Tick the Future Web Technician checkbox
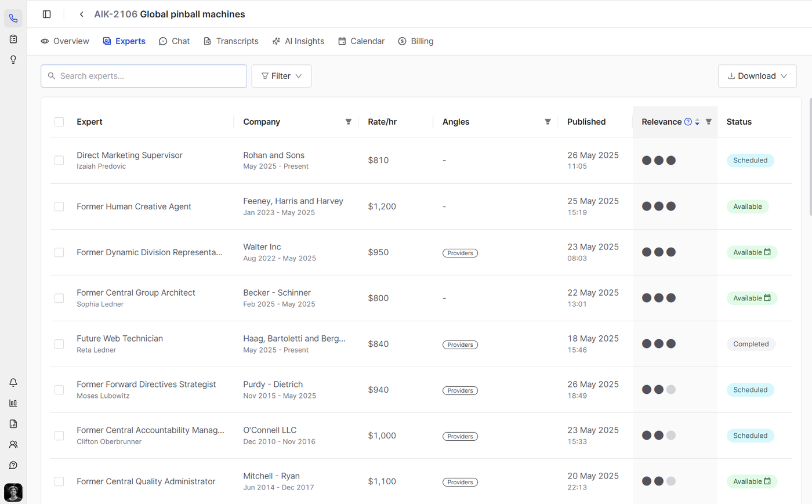 (x=59, y=344)
